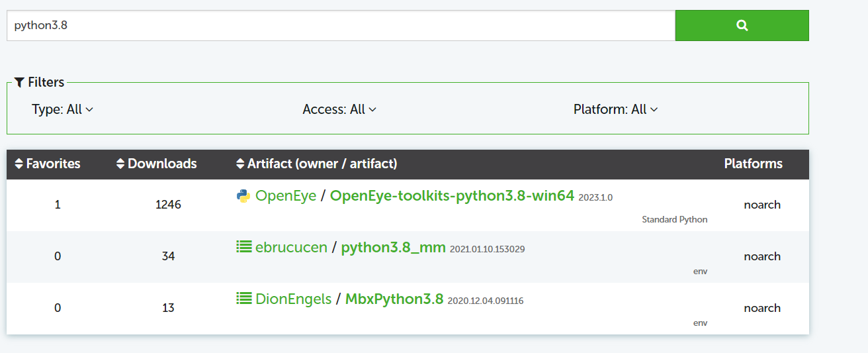This screenshot has height=353, width=868.
Task: Open the python3.8_mm environment link
Action: point(393,248)
